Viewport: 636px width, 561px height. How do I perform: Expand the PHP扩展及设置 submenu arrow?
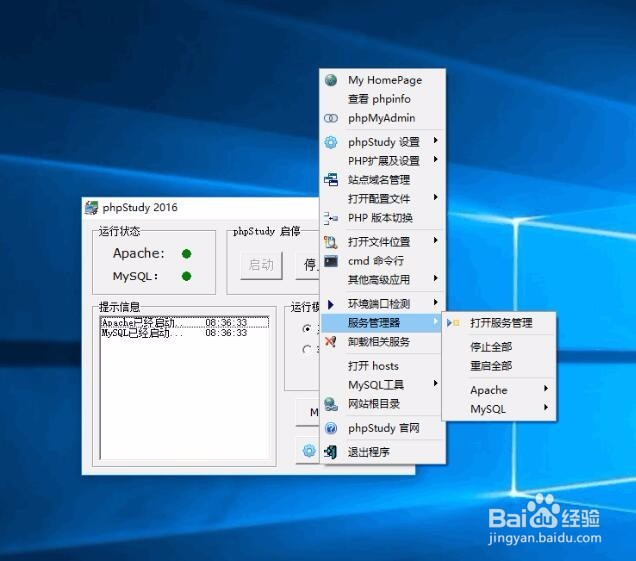point(435,159)
